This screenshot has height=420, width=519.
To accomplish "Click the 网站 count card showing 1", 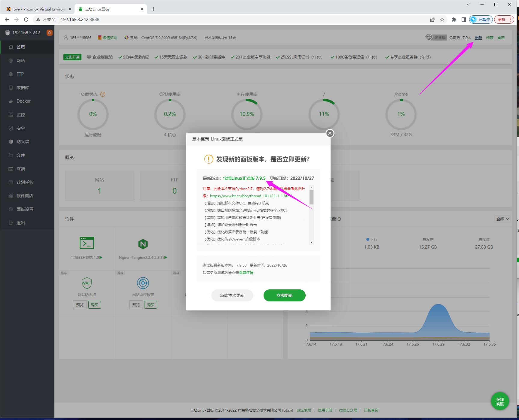I will coord(99,186).
